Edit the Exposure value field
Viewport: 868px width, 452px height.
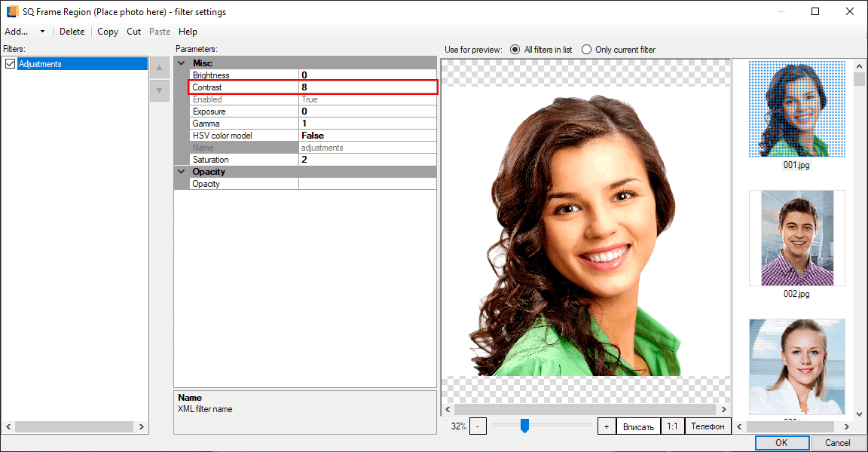tap(368, 111)
